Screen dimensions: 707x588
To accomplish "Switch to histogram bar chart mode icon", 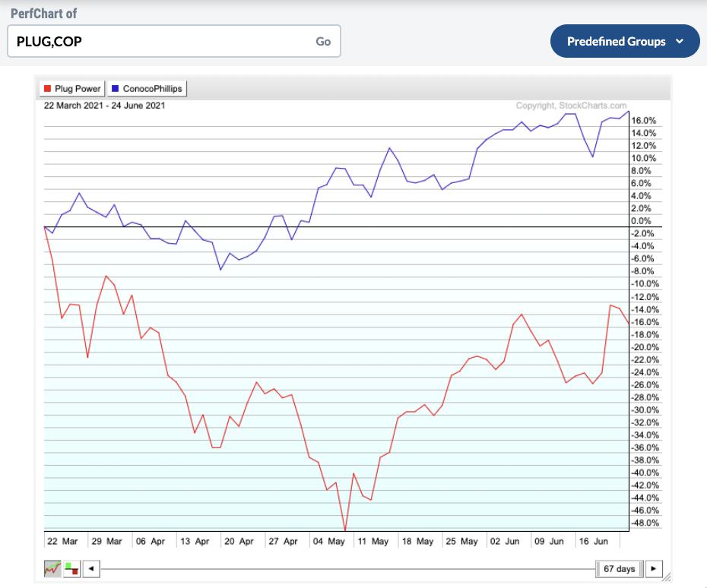I will pos(71,567).
